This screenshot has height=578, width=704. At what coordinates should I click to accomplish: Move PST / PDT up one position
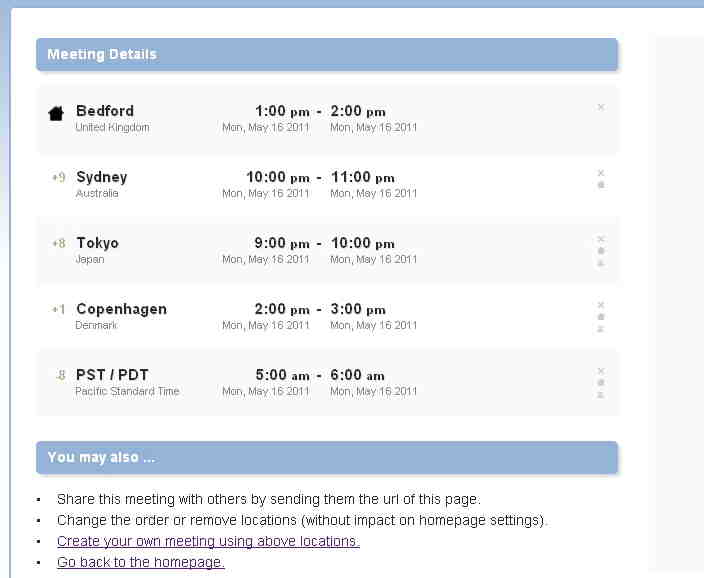600,383
